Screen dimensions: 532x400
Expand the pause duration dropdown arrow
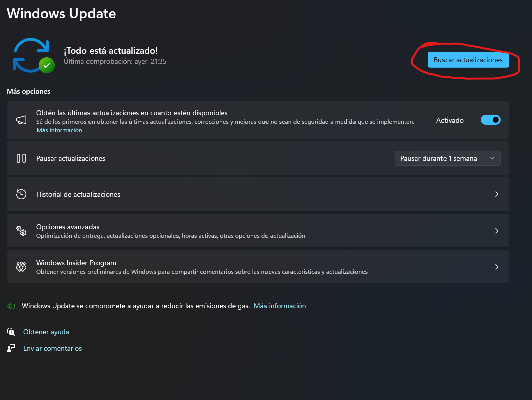[x=492, y=158]
